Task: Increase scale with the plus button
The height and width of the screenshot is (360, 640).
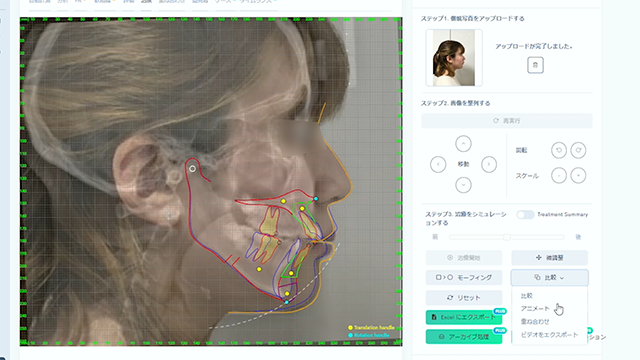Action: 578,176
